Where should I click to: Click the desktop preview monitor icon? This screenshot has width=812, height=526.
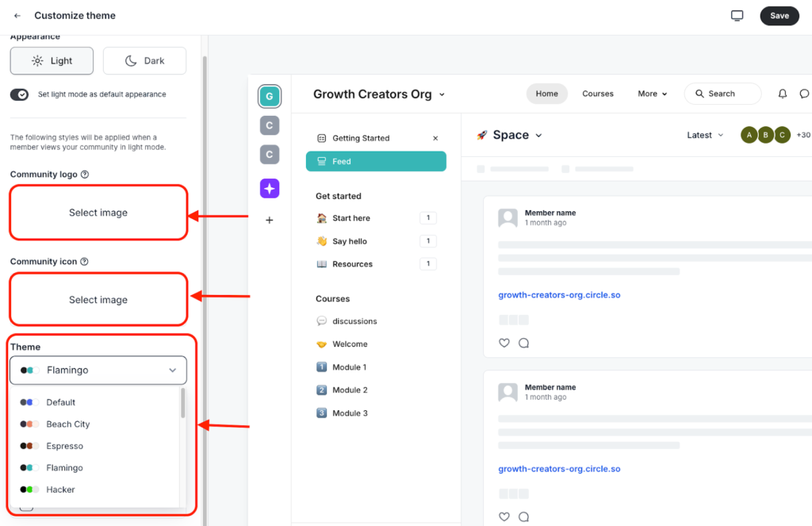(x=737, y=16)
